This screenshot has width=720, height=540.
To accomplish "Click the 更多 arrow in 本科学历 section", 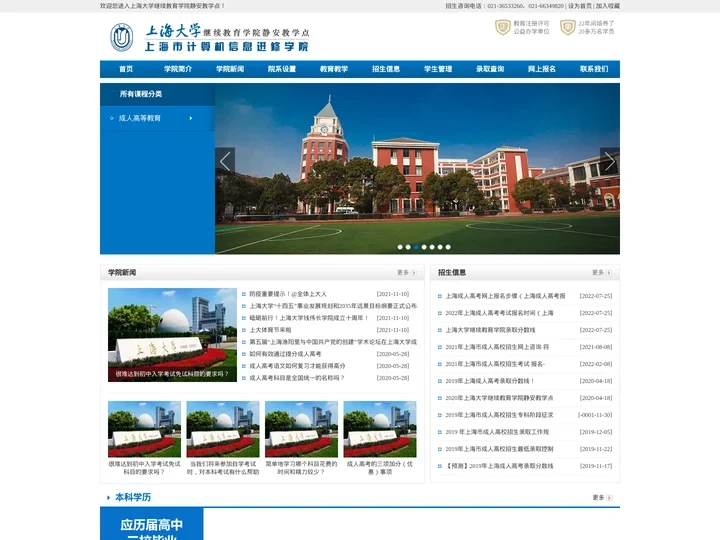I will (609, 497).
